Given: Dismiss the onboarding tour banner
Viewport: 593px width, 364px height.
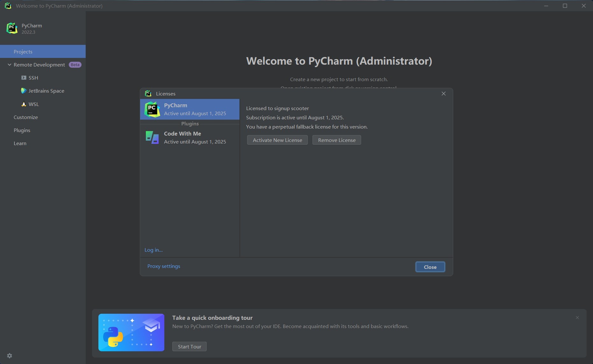Looking at the screenshot, I should (x=577, y=318).
